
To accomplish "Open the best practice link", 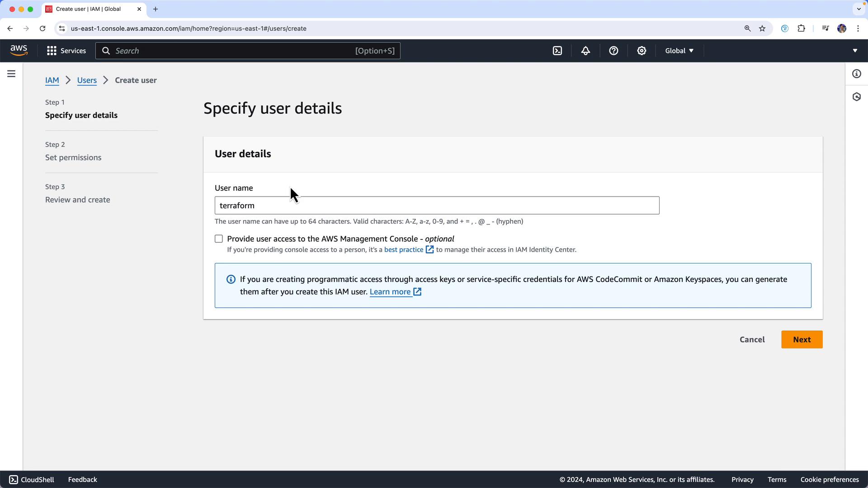I will (x=409, y=249).
